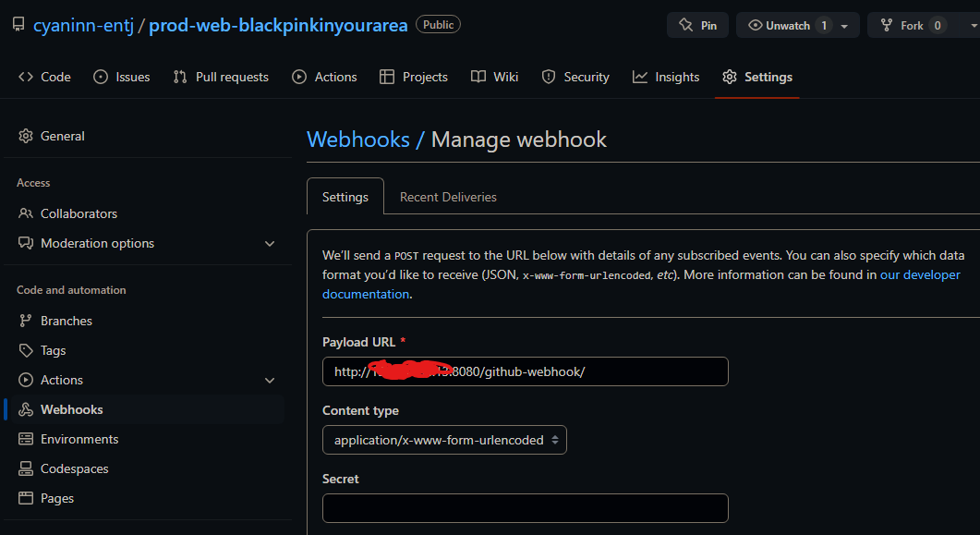980x535 pixels.
Task: Click the Branches icon in sidebar
Action: pos(26,321)
